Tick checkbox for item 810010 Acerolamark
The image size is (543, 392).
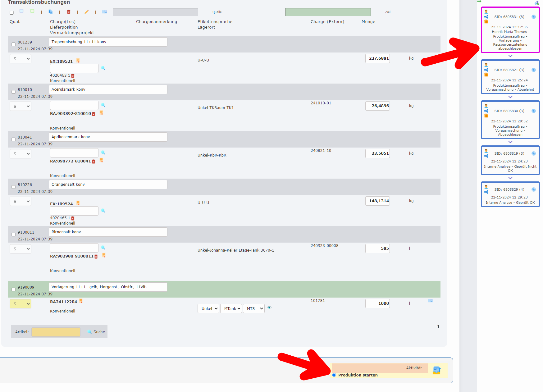pos(13,92)
